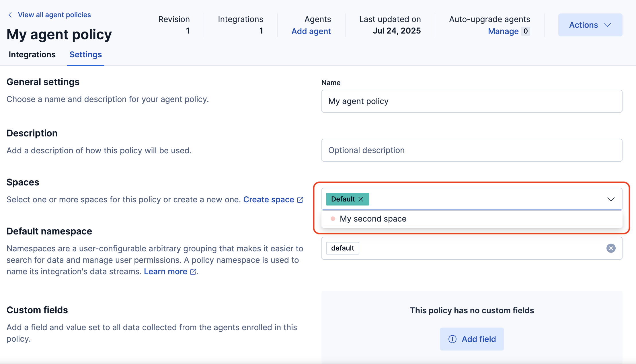Click the Add agent link
Image resolution: width=636 pixels, height=364 pixels.
[311, 31]
